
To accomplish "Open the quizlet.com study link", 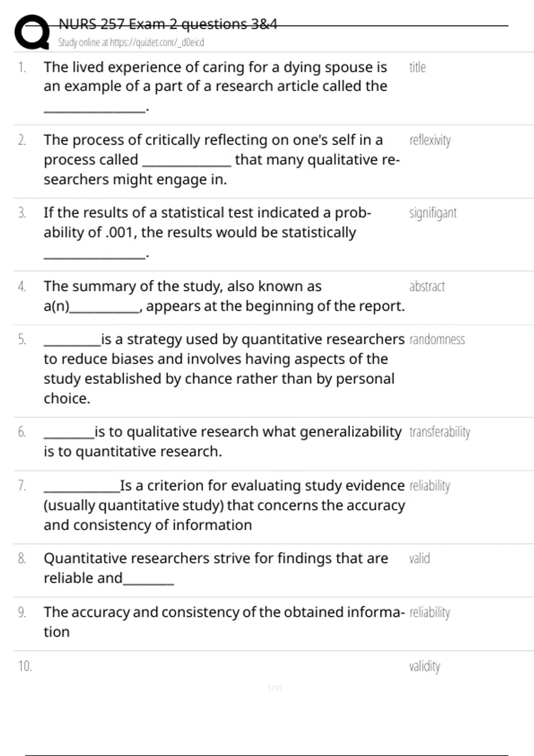I will point(131,43).
